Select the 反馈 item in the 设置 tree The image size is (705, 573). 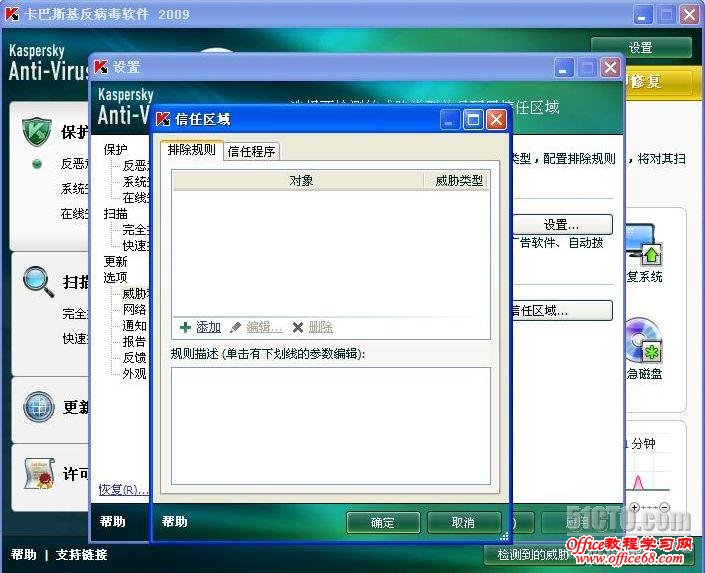tap(134, 358)
